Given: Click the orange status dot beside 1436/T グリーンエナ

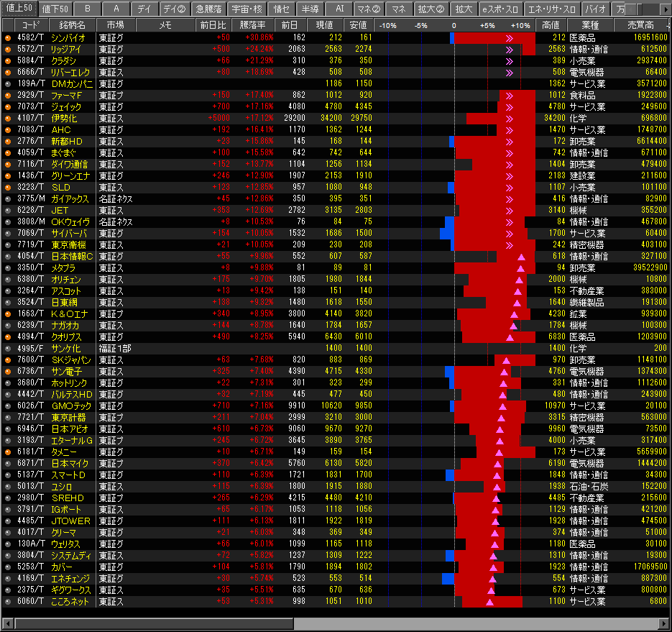Looking at the screenshot, I should (x=8, y=176).
